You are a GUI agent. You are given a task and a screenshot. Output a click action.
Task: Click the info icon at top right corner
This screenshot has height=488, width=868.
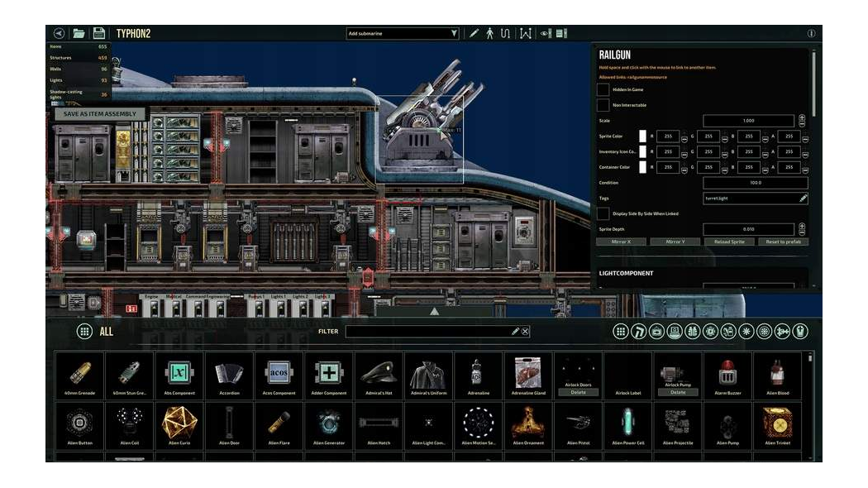click(x=811, y=33)
